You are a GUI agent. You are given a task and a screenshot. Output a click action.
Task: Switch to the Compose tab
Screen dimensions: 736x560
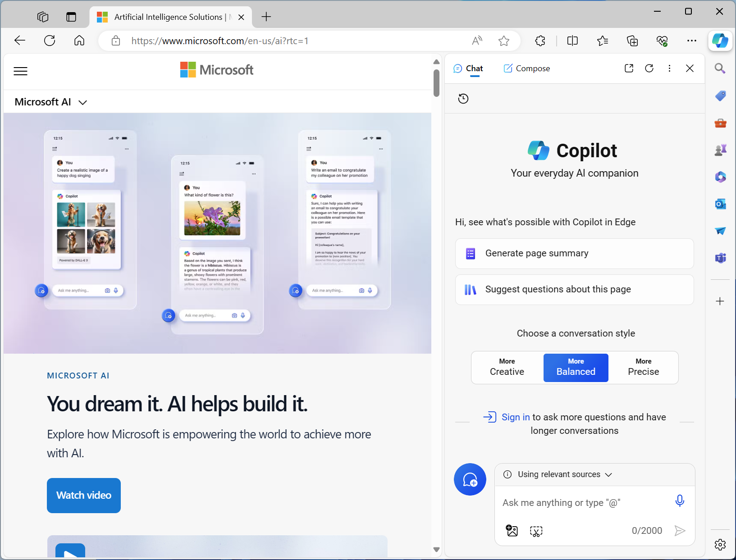click(x=526, y=68)
